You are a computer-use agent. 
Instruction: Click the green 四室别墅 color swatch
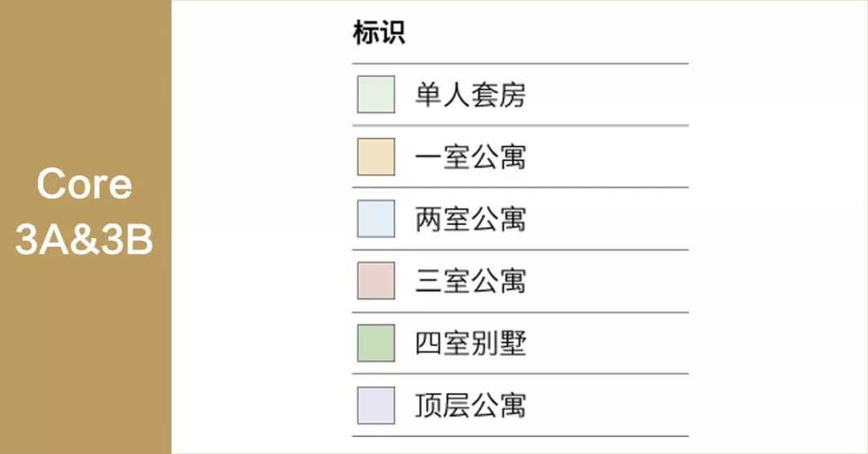[375, 343]
